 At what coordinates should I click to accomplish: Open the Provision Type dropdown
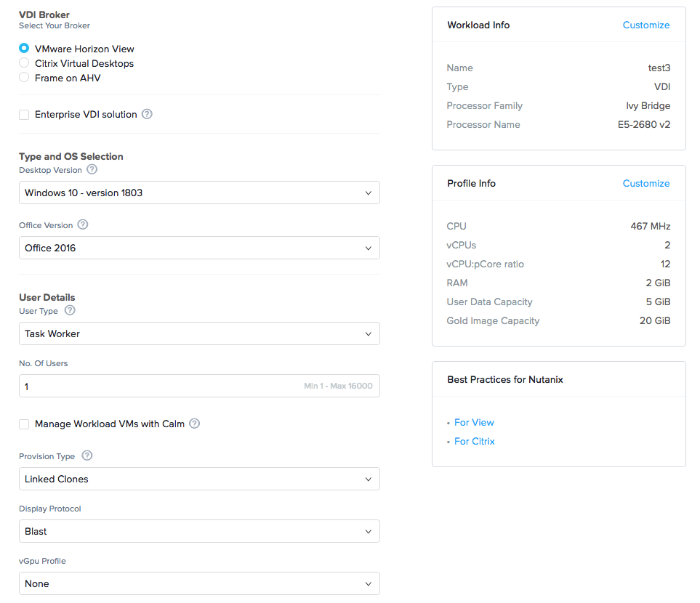[199, 479]
